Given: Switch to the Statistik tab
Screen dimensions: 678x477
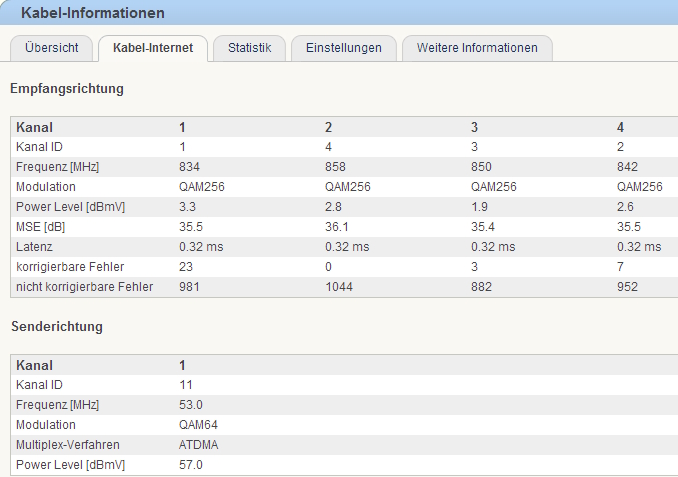Looking at the screenshot, I should pos(249,48).
